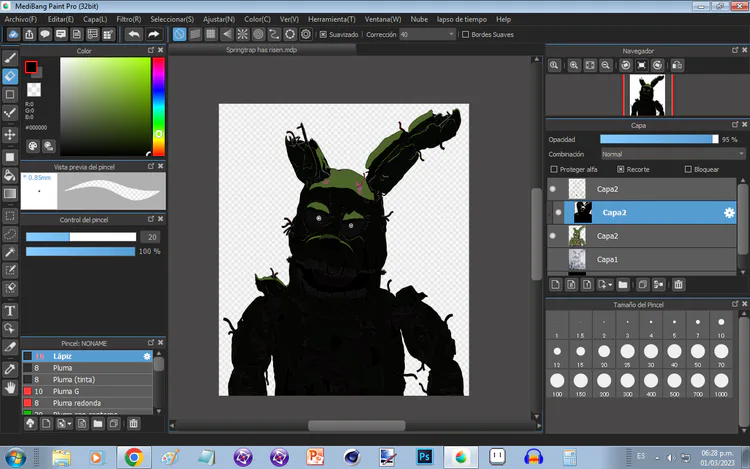
Task: Open the Capa menu in menu bar
Action: coord(95,19)
